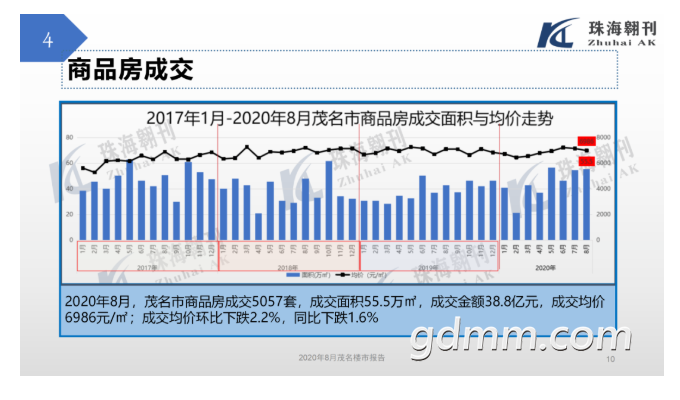
Task: Click the 20 value on the area axis
Action: click(x=69, y=214)
